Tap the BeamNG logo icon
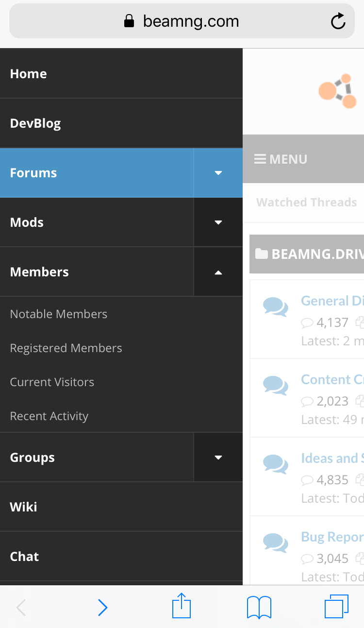This screenshot has width=364, height=628. (338, 91)
